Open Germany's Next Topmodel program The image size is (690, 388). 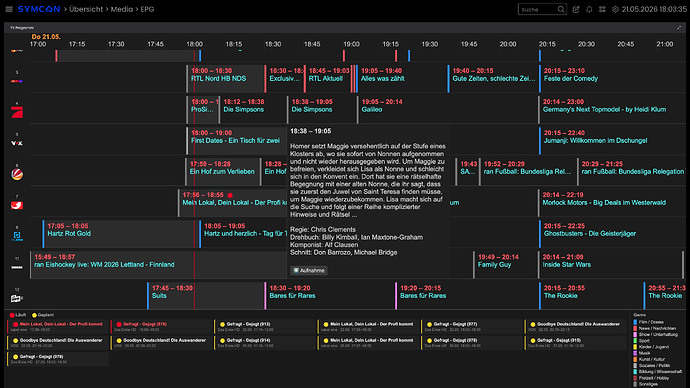click(x=611, y=110)
